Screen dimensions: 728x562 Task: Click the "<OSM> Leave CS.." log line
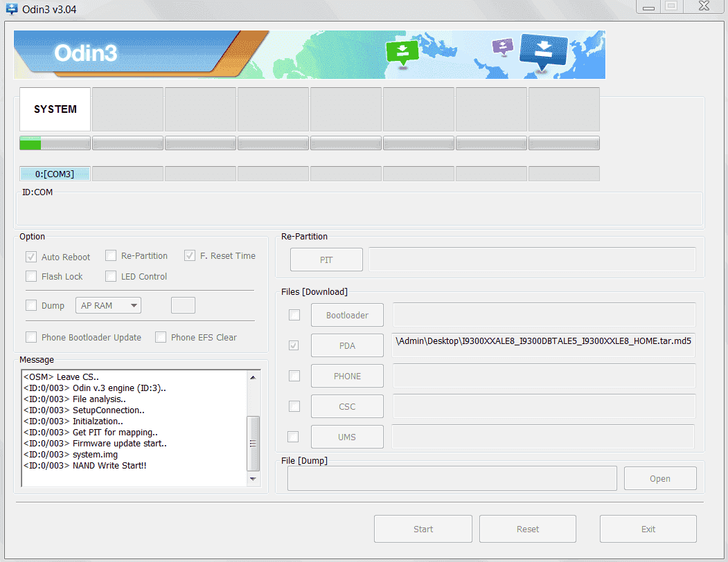61,377
